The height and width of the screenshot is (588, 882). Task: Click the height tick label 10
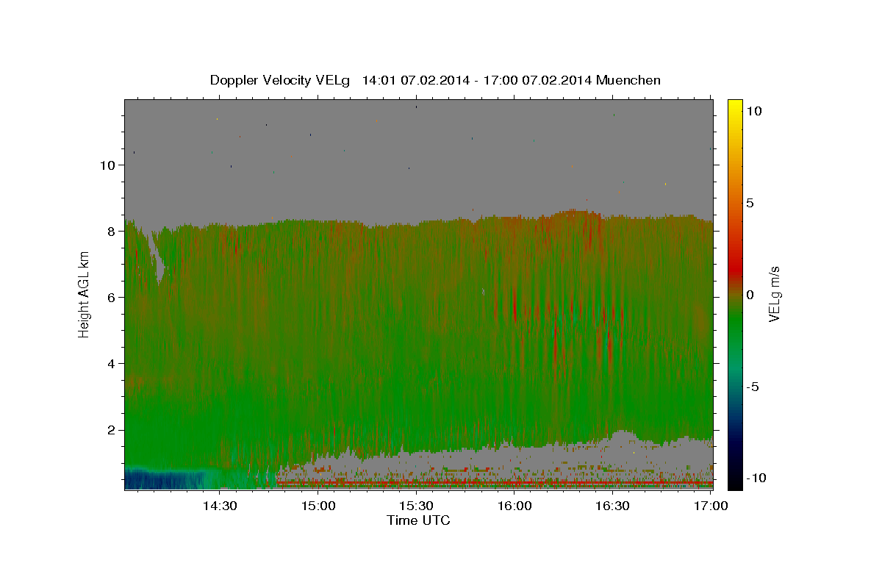[108, 165]
